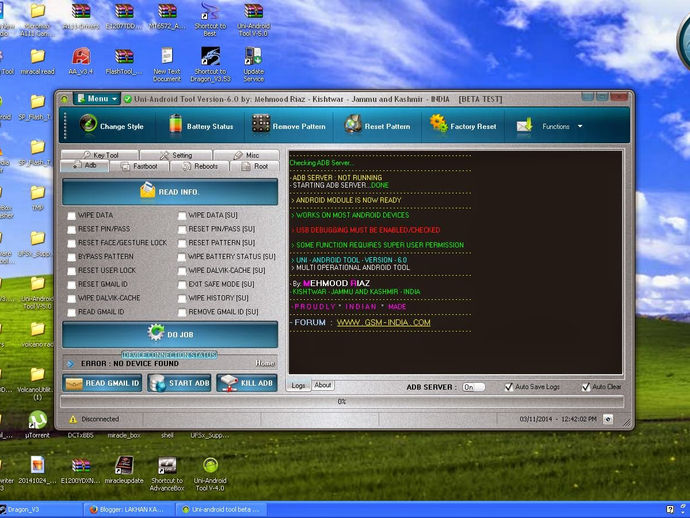Switch to the Setting tab

pos(176,155)
